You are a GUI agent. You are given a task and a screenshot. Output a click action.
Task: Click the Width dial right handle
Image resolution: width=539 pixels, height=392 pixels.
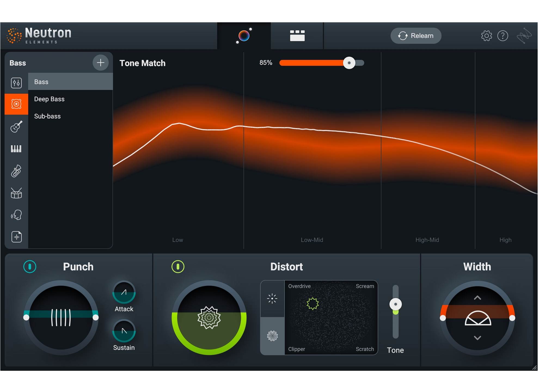(x=512, y=318)
